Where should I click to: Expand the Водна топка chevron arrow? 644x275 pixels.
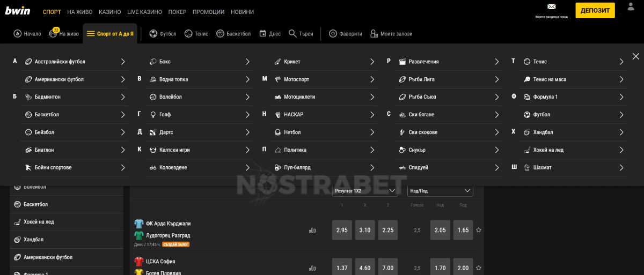247,79
